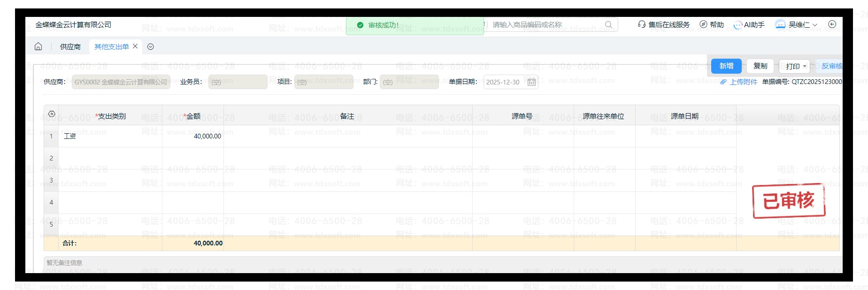Click the 反审核 button
The width and height of the screenshot is (868, 290).
pyautogui.click(x=831, y=66)
